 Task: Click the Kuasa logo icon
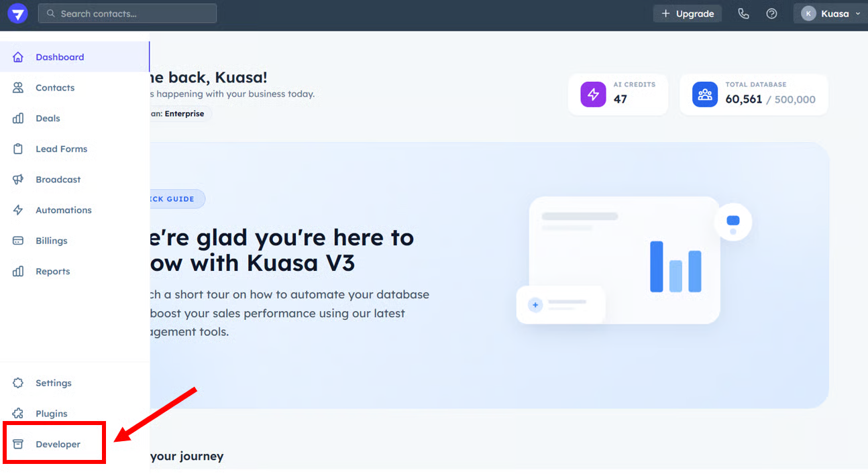[17, 13]
